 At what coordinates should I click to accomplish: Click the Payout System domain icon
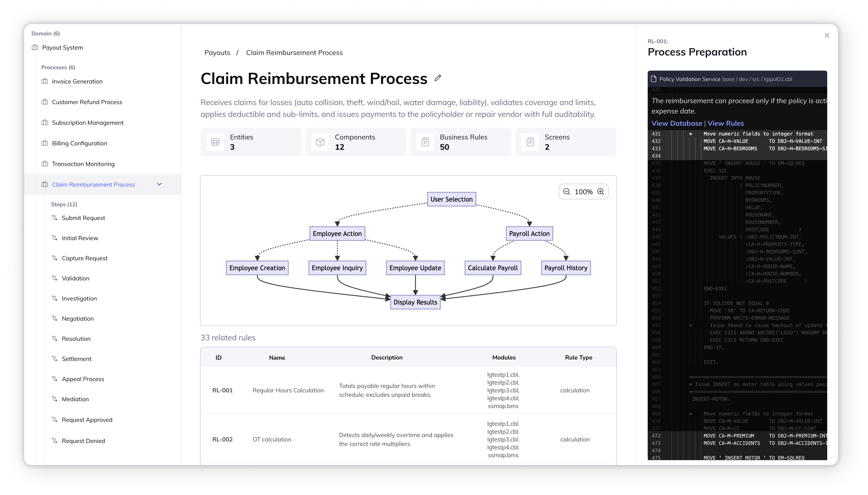pyautogui.click(x=35, y=48)
